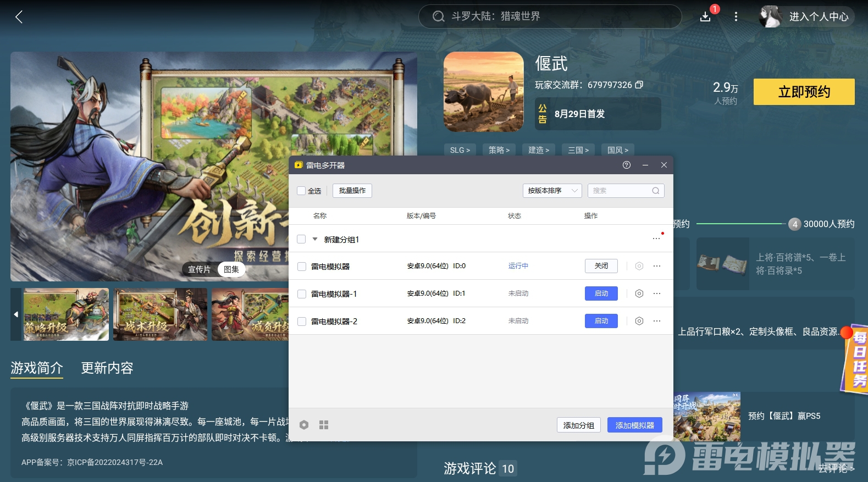The image size is (868, 482).
Task: Check the 全选 checkbox
Action: point(301,191)
